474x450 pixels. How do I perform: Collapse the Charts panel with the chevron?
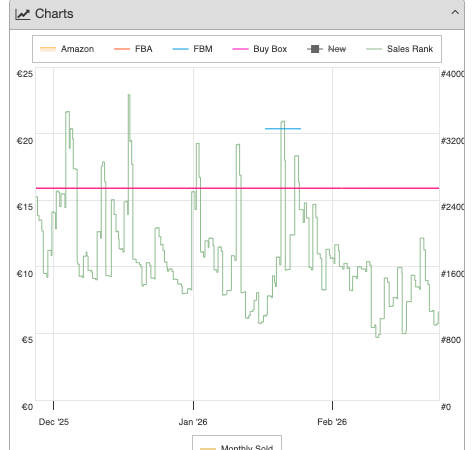click(x=455, y=13)
